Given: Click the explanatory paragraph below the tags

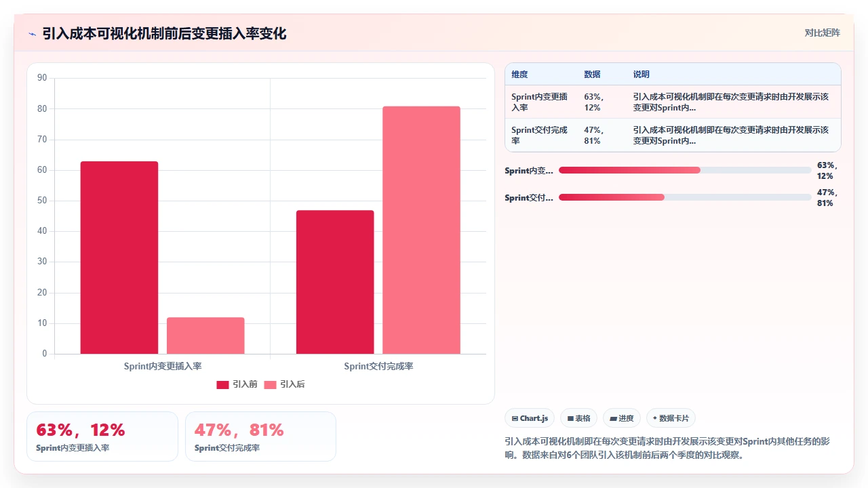Looking at the screenshot, I should [x=668, y=448].
